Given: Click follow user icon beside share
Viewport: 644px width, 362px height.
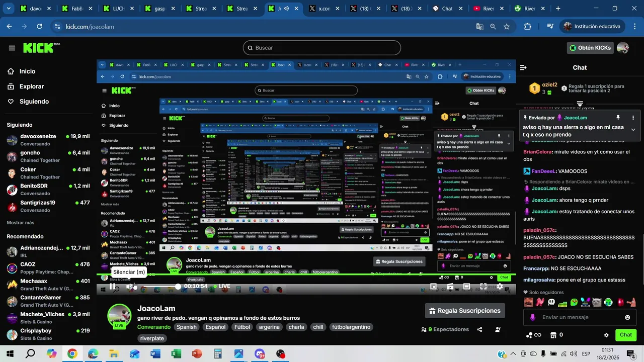Looking at the screenshot, I should 498,330.
